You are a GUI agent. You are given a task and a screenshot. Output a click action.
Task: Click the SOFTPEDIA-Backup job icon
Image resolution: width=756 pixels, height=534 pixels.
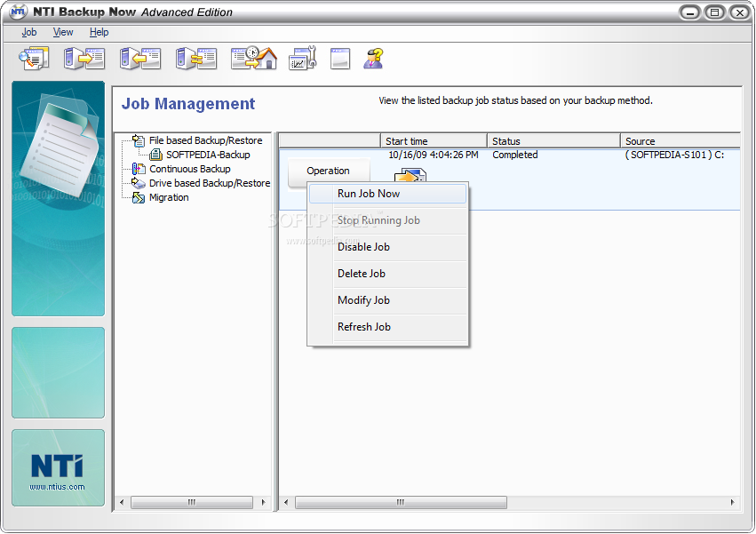(155, 155)
